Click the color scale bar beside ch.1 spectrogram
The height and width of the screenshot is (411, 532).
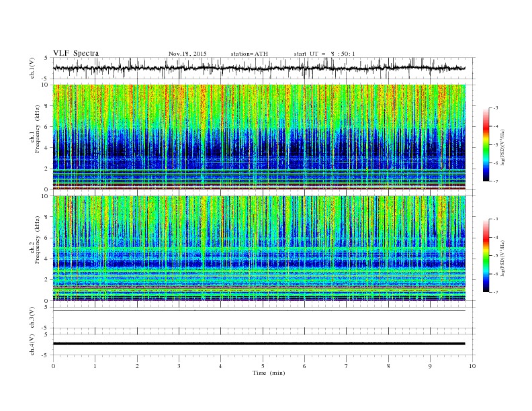click(486, 144)
